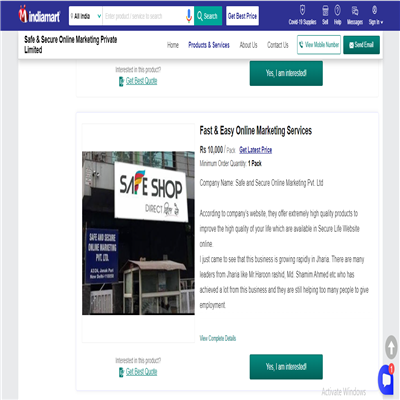
Task: Open the Sell store icon
Action: (x=325, y=11)
